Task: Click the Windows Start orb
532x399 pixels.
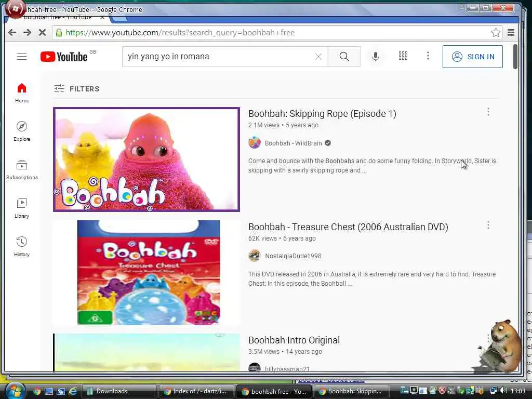Action: [15, 391]
